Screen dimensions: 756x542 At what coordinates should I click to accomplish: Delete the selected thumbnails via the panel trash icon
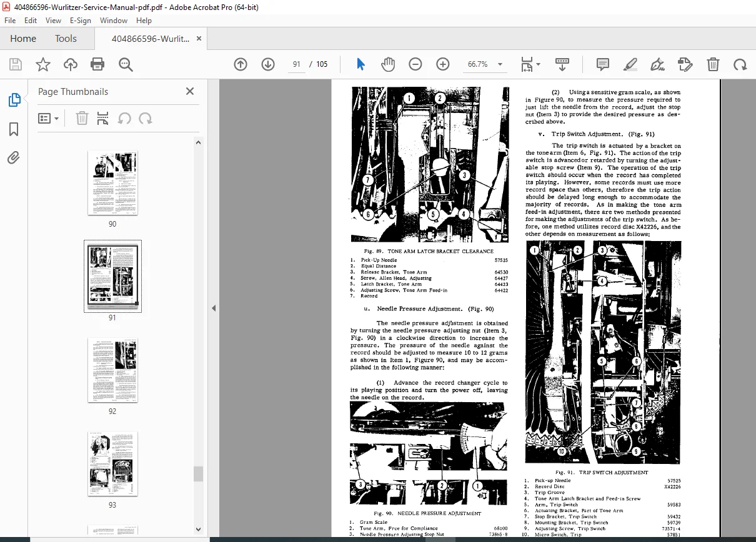click(x=82, y=118)
